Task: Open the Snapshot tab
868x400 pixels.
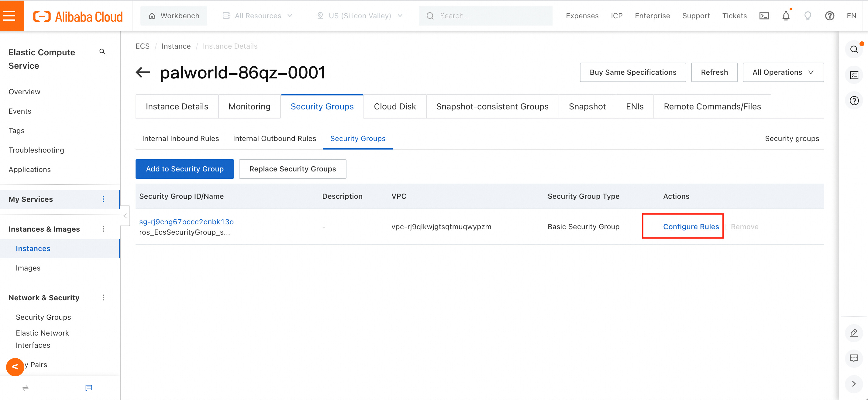Action: (x=587, y=106)
